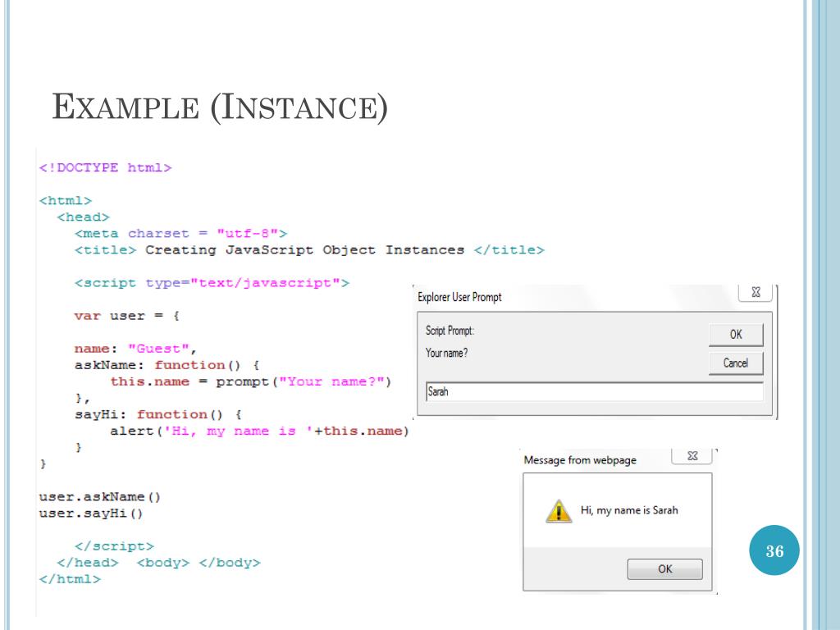
Task: Click the 'name: "Guest",' code line
Action: 135,349
